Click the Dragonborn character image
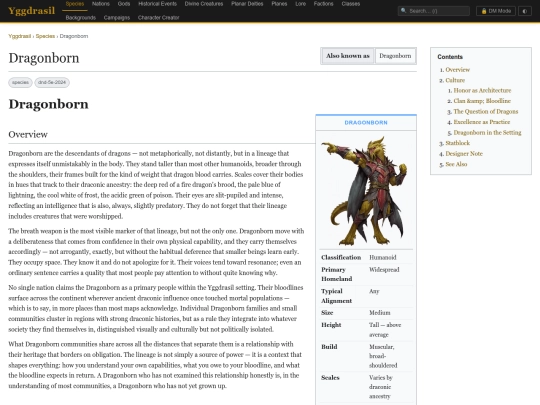The height and width of the screenshot is (405, 540). tap(366, 190)
